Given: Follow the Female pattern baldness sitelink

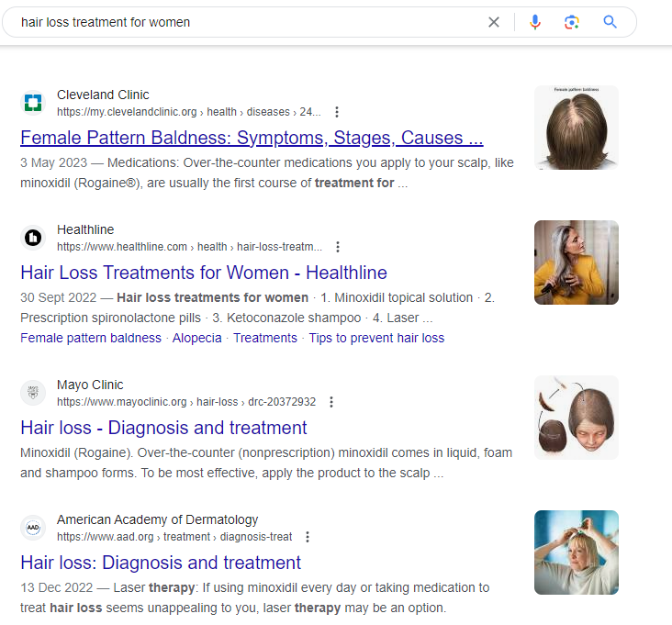Looking at the screenshot, I should coord(91,338).
